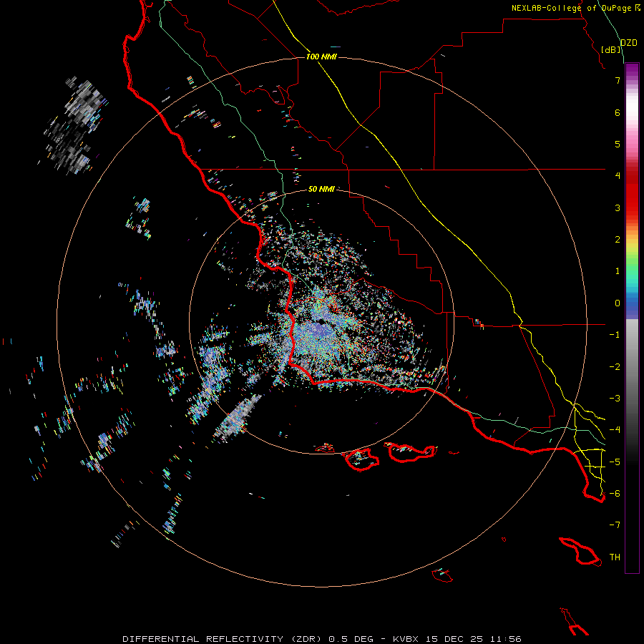644x644 pixels.
Task: Click the 6 dB value on the color scale
Action: (618, 112)
